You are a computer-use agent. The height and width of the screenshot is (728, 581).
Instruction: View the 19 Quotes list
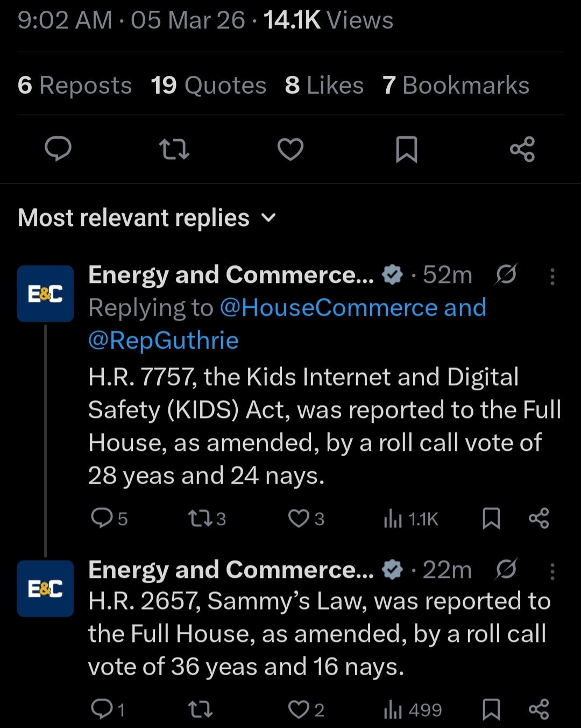pos(208,85)
